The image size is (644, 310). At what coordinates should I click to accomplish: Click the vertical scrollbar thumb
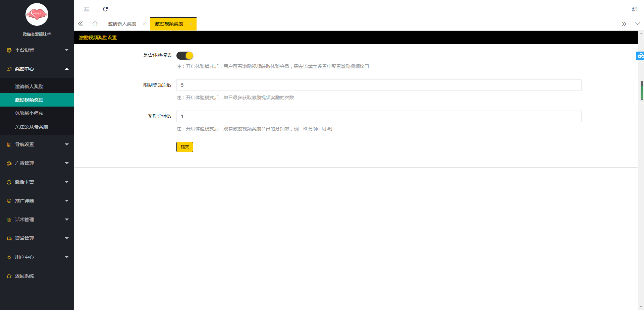[642, 90]
